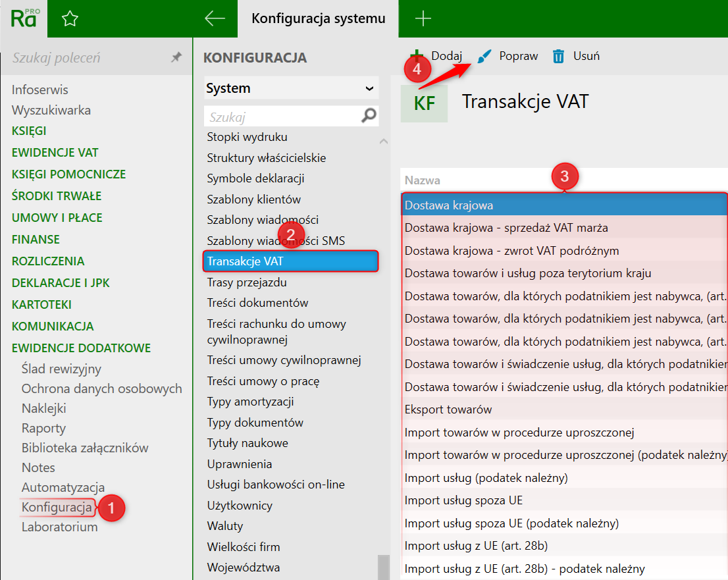This screenshot has width=728, height=580.
Task: Click the pin icon in search box
Action: [x=176, y=58]
